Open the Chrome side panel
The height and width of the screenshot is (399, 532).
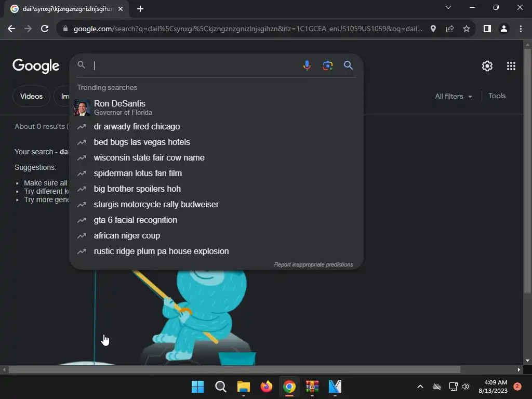tap(487, 29)
